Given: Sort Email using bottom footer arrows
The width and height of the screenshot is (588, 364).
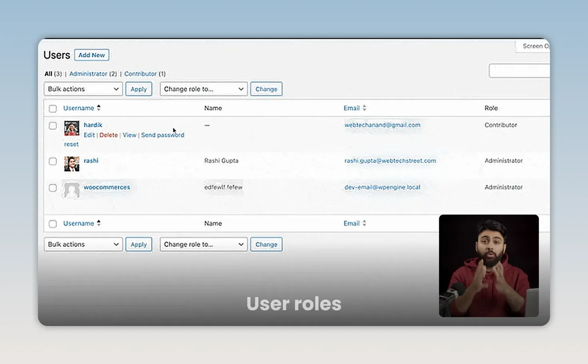Looking at the screenshot, I should (x=364, y=223).
